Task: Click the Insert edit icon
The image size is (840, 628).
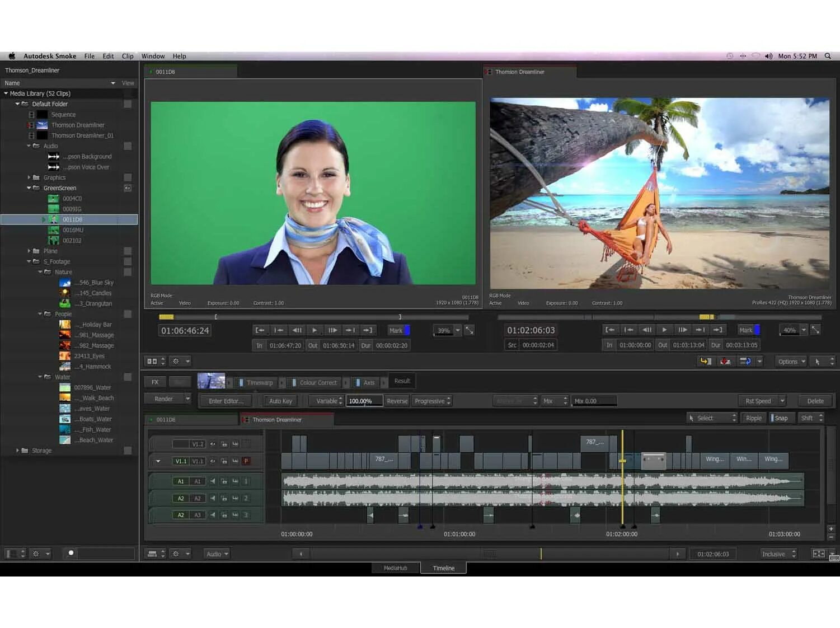Action: 706,362
